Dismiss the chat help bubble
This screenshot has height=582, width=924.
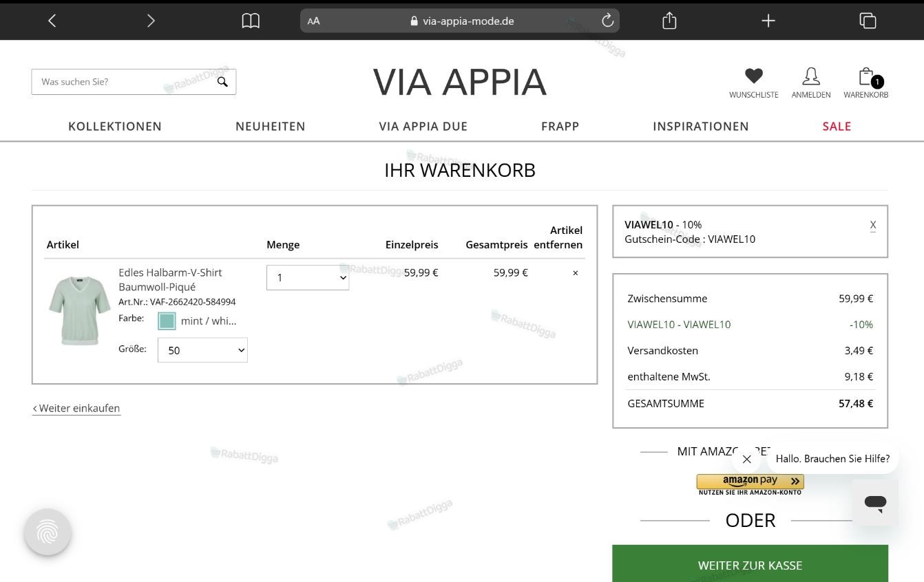[747, 459]
